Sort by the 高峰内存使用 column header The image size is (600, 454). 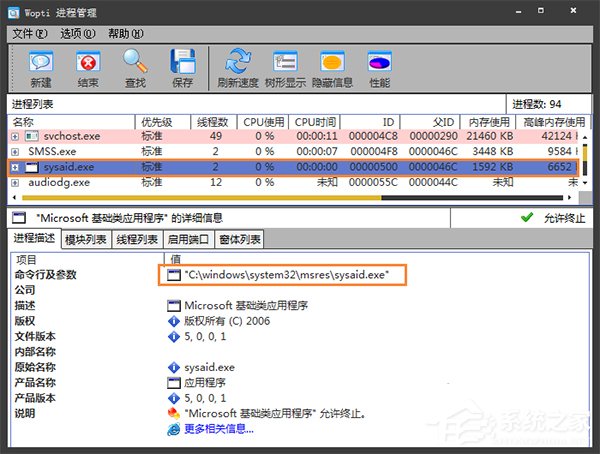pyautogui.click(x=552, y=122)
